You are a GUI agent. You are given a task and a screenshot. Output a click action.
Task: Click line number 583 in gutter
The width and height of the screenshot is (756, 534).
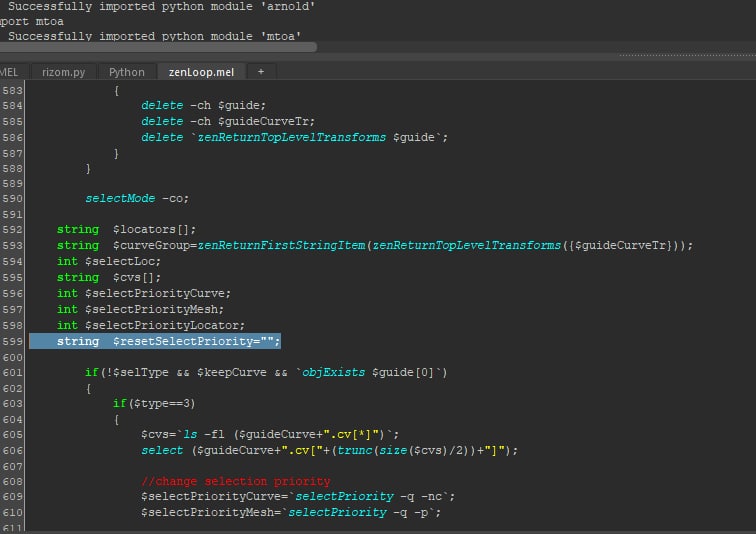tap(12, 91)
